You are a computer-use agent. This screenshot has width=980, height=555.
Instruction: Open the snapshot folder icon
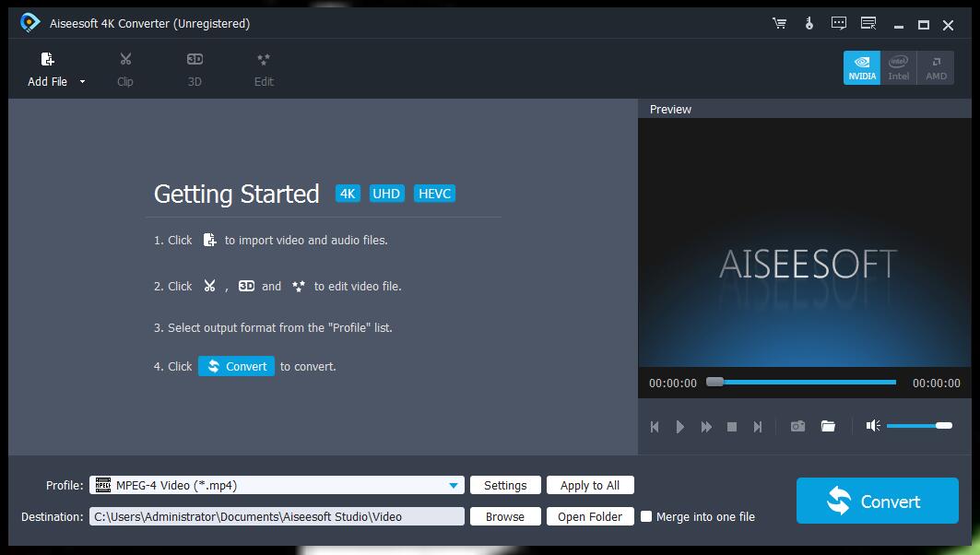click(x=827, y=426)
